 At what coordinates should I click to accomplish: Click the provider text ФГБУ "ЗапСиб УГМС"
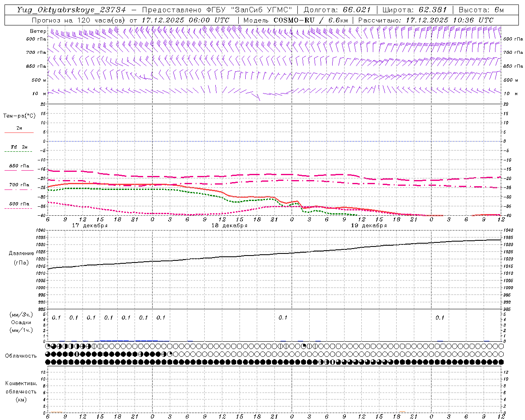[250, 10]
